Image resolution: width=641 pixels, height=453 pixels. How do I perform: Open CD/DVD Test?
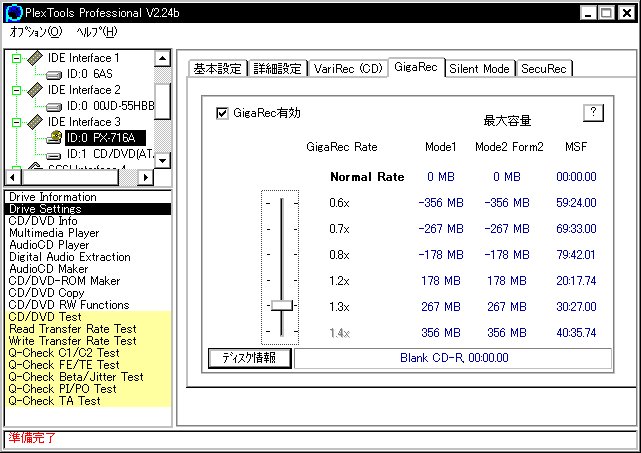click(87, 317)
